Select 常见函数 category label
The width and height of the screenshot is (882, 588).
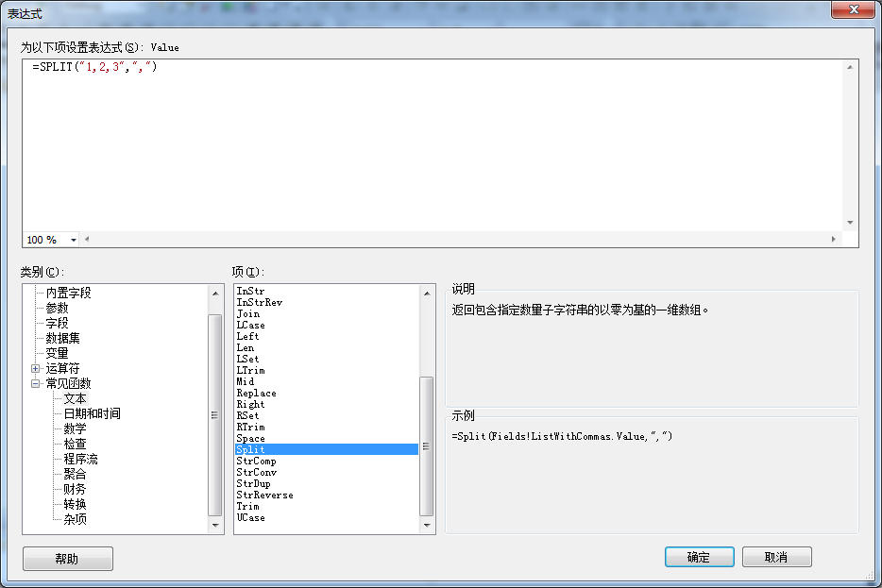click(x=68, y=384)
